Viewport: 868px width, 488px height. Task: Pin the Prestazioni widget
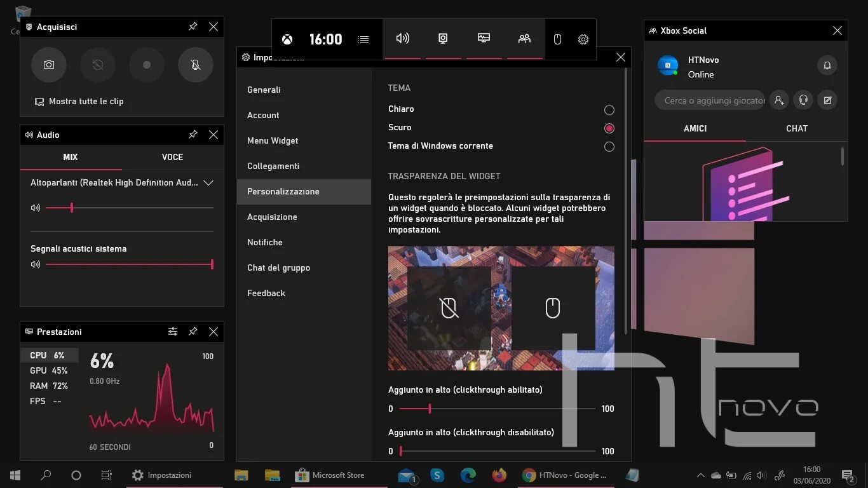[193, 332]
